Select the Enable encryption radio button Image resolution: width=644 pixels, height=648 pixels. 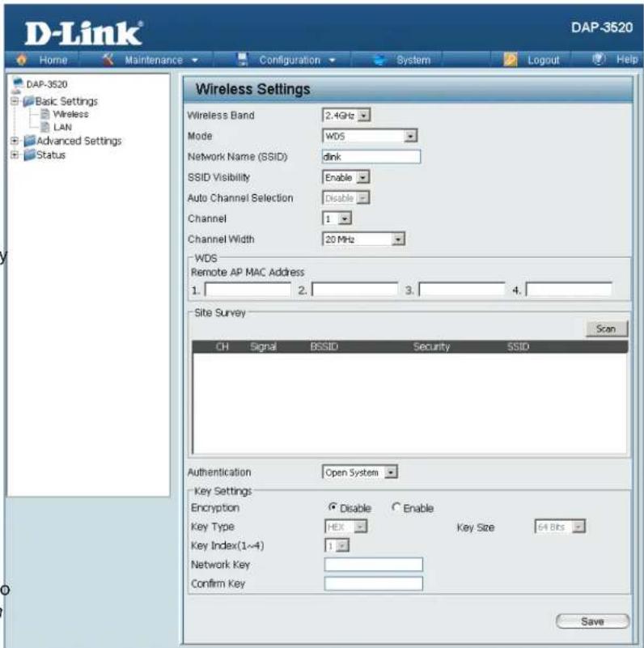pos(396,506)
